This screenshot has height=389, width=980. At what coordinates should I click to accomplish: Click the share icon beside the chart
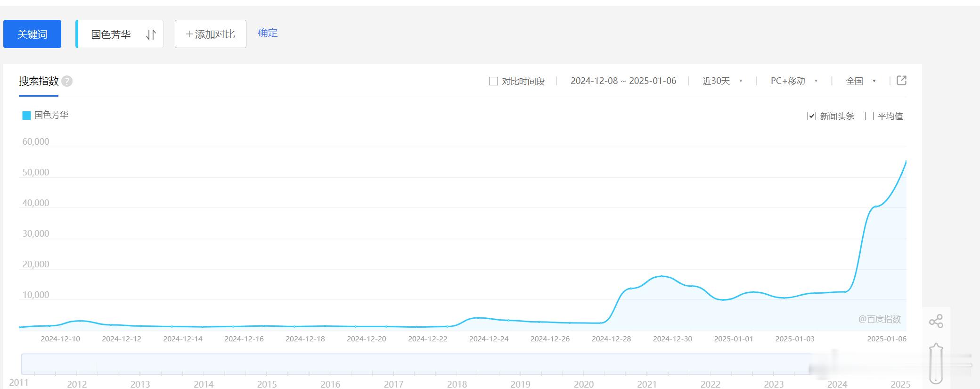click(936, 321)
